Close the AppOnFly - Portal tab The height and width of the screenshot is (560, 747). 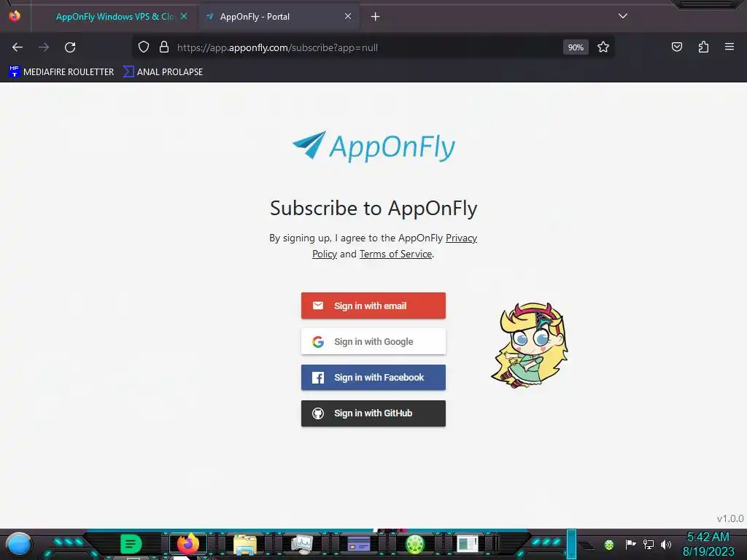348,16
